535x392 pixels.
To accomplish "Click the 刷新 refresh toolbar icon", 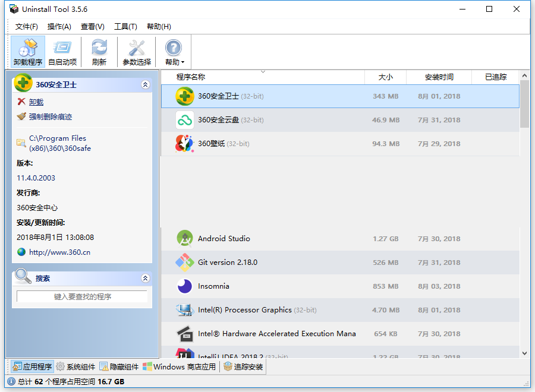I will (x=99, y=48).
